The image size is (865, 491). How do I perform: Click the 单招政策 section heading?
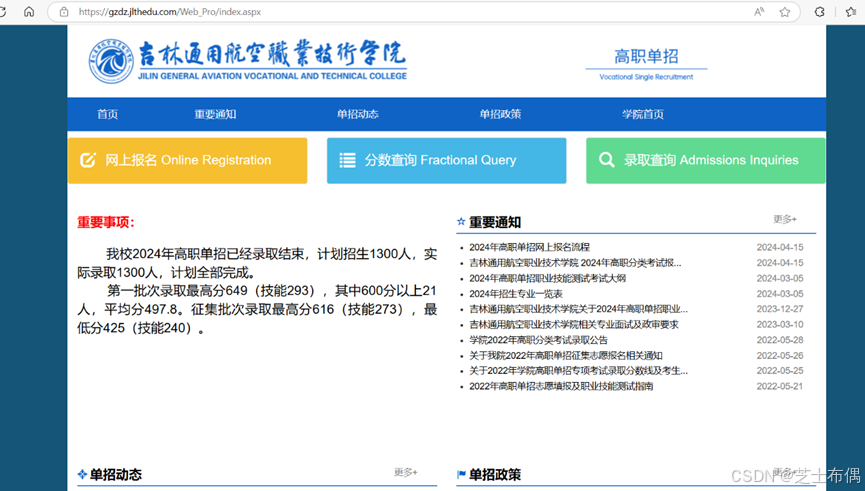tap(495, 474)
